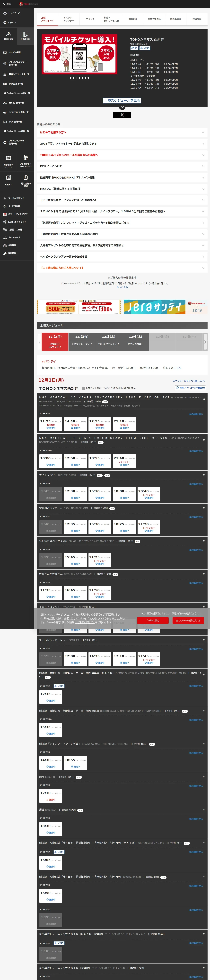Collapse the 国宝 KOKUHO schedule section
The image size is (210, 980).
(x=204, y=777)
